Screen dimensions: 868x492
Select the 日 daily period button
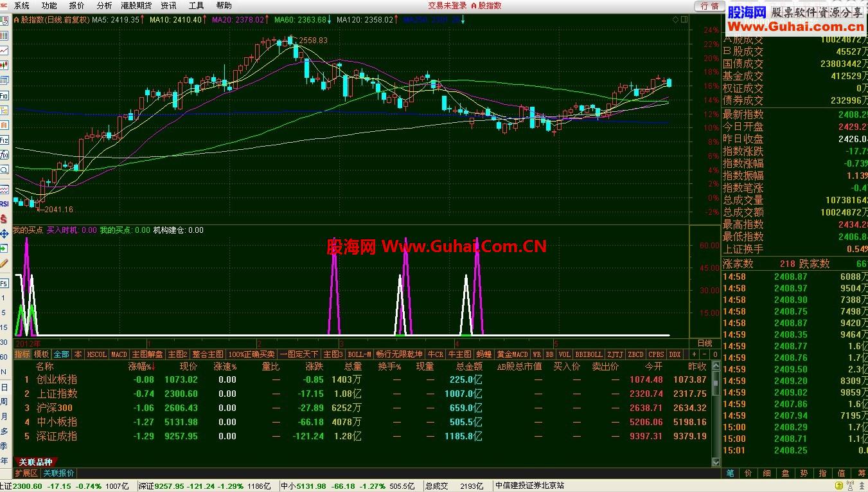(4, 387)
